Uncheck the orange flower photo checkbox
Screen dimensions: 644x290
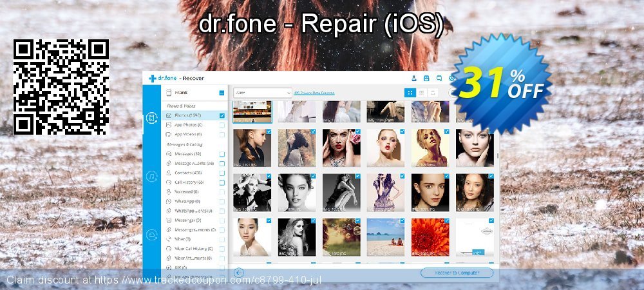click(447, 220)
